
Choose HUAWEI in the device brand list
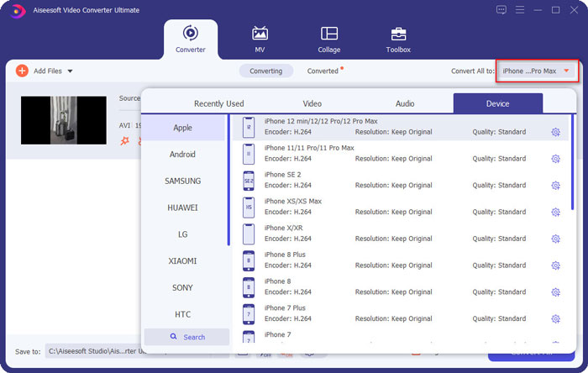pyautogui.click(x=182, y=208)
